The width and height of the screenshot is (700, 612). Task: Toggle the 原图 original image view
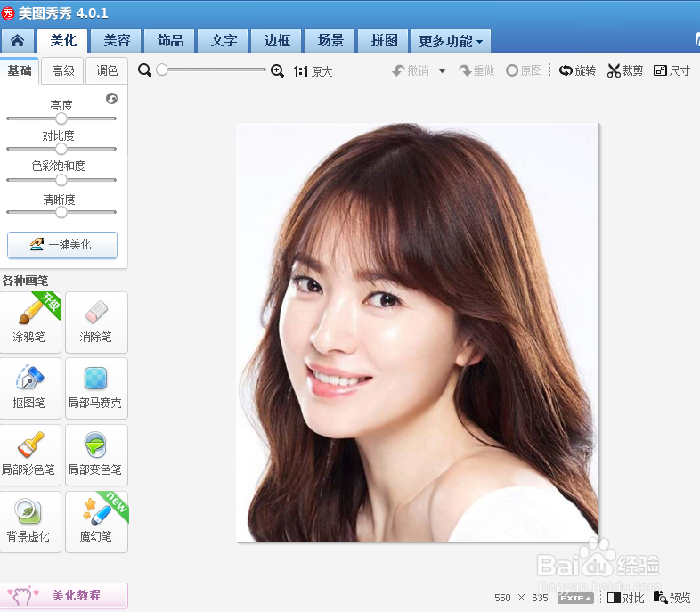click(x=524, y=70)
